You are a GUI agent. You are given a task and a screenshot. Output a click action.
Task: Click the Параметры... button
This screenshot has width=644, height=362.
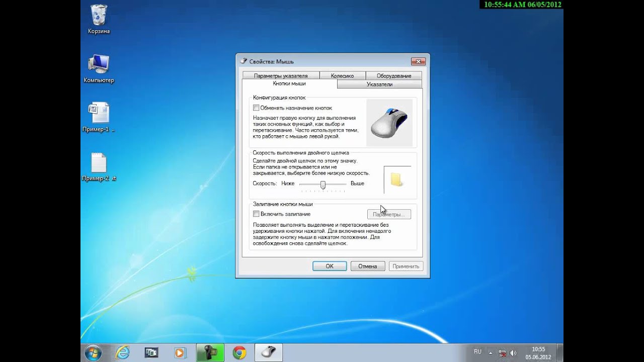(389, 214)
